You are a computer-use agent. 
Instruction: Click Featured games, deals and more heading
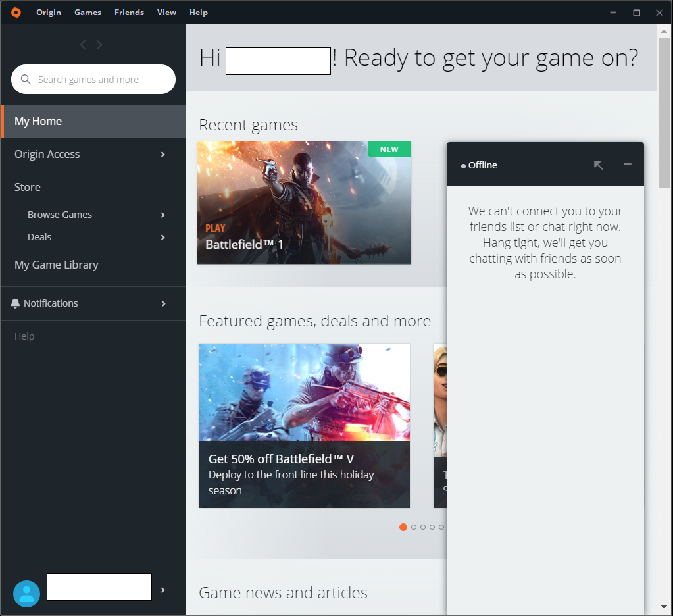click(x=314, y=321)
